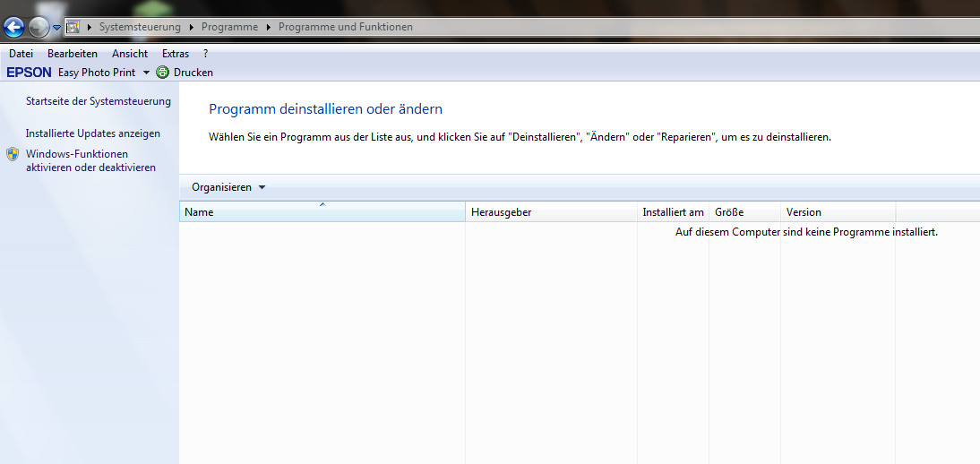
Task: Navigate to Programme in the breadcrumb
Action: pos(229,27)
